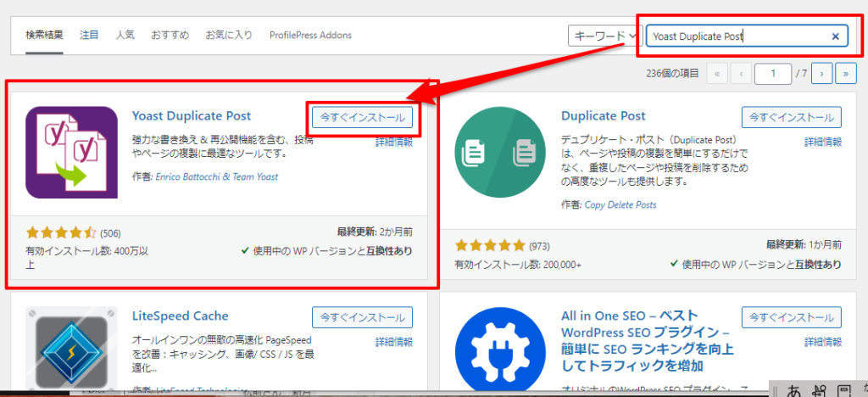This screenshot has width=868, height=397.
Task: Click the 最終更新: 1か月前 text
Action: pos(804,244)
